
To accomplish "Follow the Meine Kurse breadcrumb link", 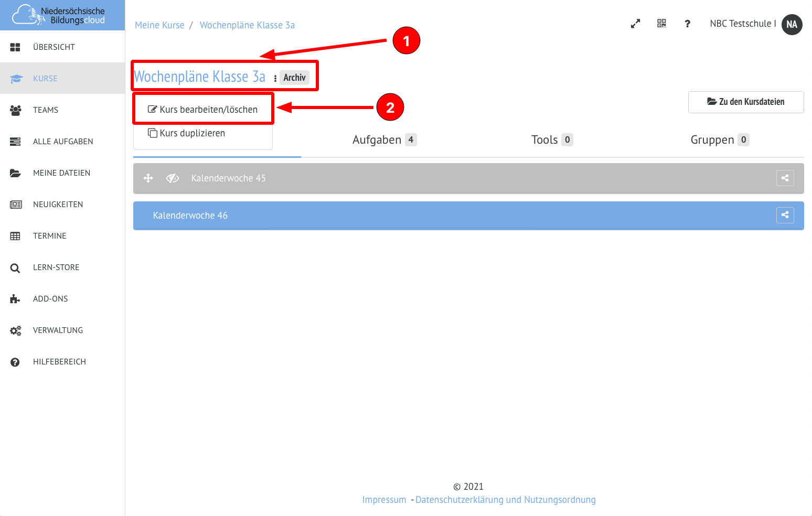I will pos(159,25).
